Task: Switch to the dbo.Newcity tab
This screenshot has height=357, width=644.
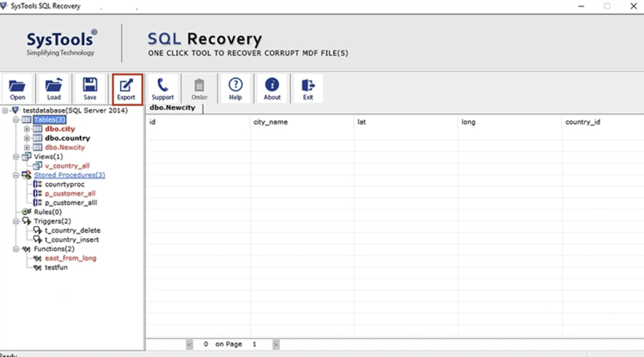Action: 173,107
